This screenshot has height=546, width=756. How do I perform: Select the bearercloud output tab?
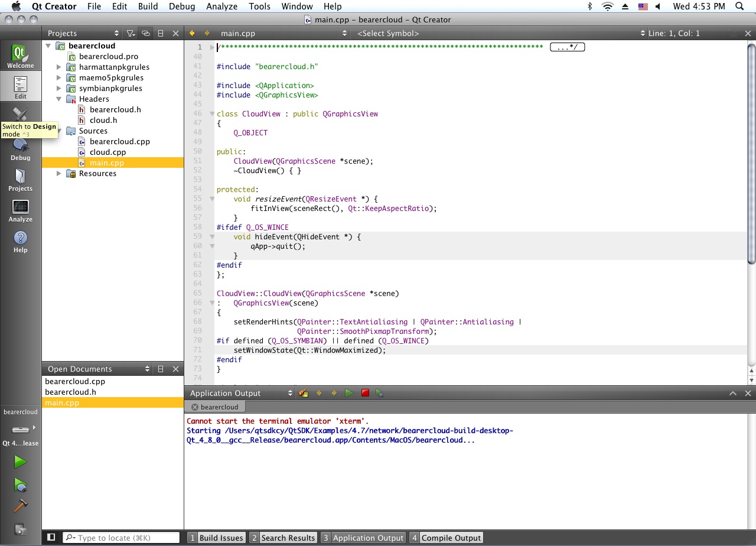(219, 407)
